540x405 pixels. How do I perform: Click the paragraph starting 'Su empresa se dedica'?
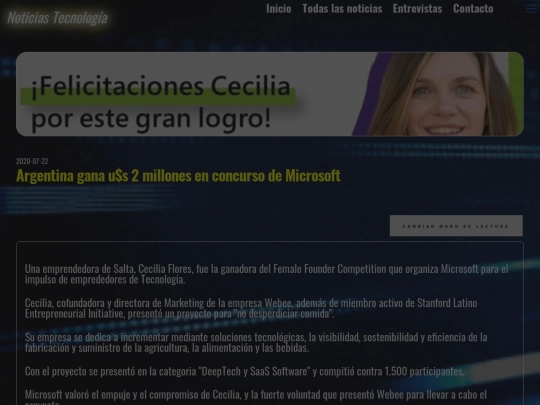(256, 342)
